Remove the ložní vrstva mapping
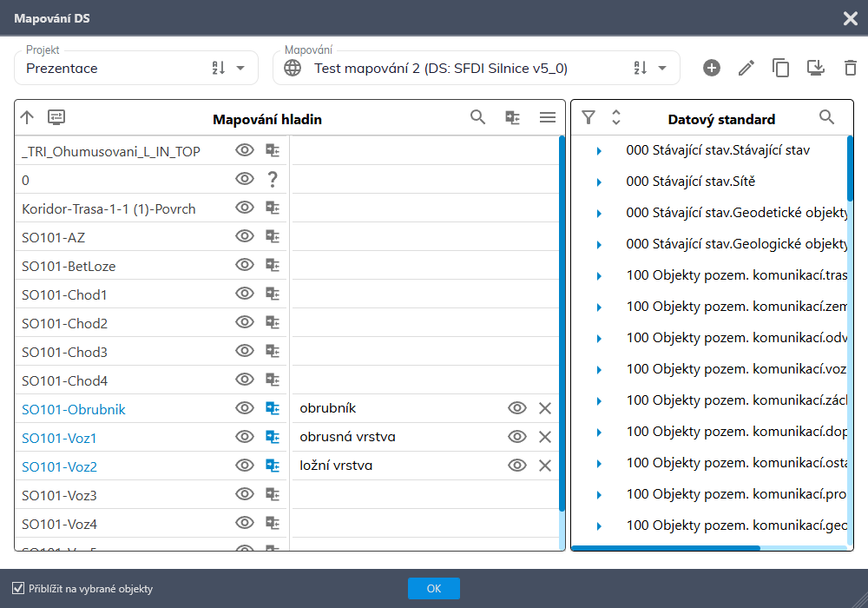868x608 pixels. [545, 466]
